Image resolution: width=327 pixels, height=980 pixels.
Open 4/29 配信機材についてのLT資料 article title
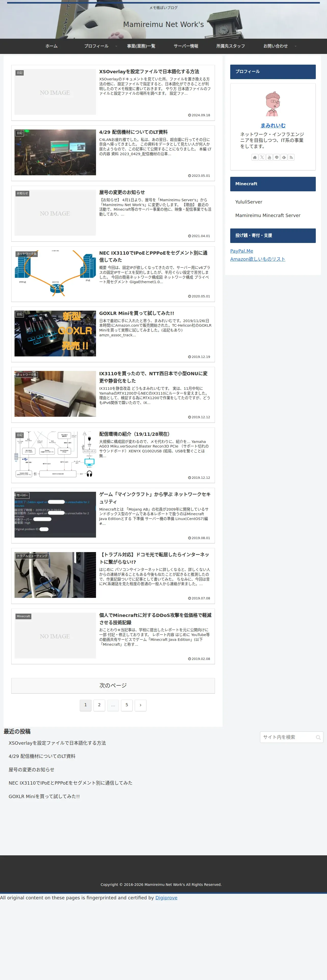133,132
